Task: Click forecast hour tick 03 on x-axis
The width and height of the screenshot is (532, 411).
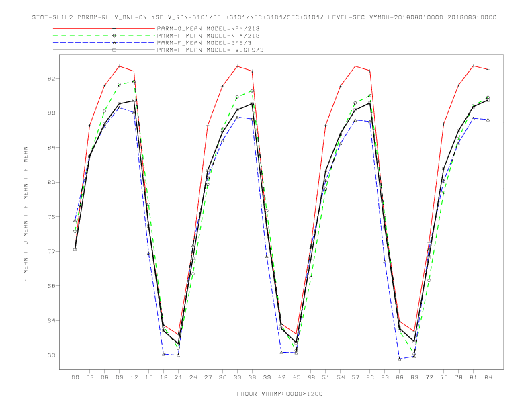Action: click(x=89, y=377)
